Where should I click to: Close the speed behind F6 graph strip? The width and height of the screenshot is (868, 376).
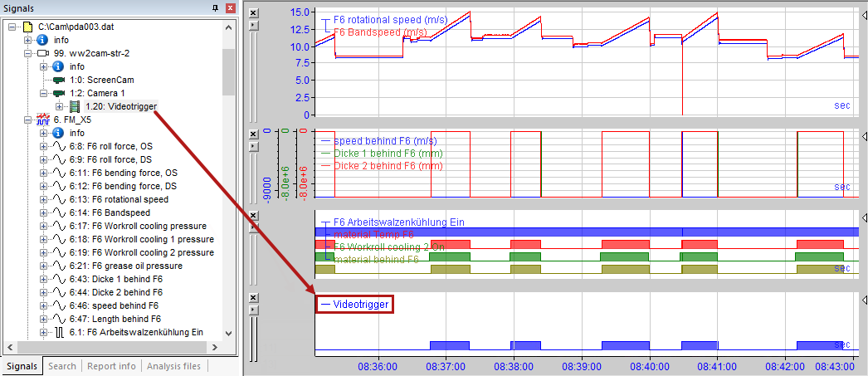coord(253,134)
